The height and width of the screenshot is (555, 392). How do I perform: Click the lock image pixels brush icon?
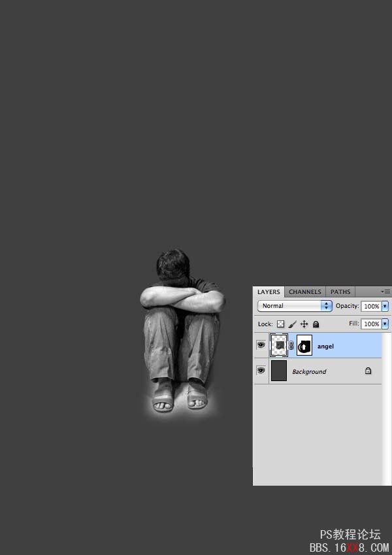click(292, 324)
